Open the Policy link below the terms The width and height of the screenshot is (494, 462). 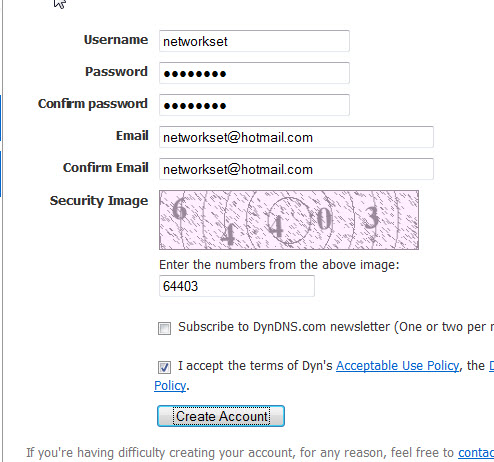(x=170, y=386)
